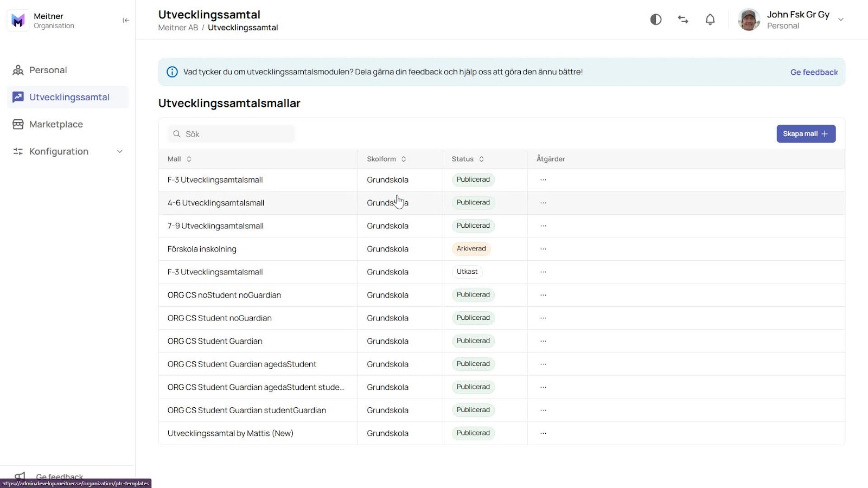Click the switch arrows icon in header
Image resolution: width=868 pixels, height=488 pixels.
(683, 20)
